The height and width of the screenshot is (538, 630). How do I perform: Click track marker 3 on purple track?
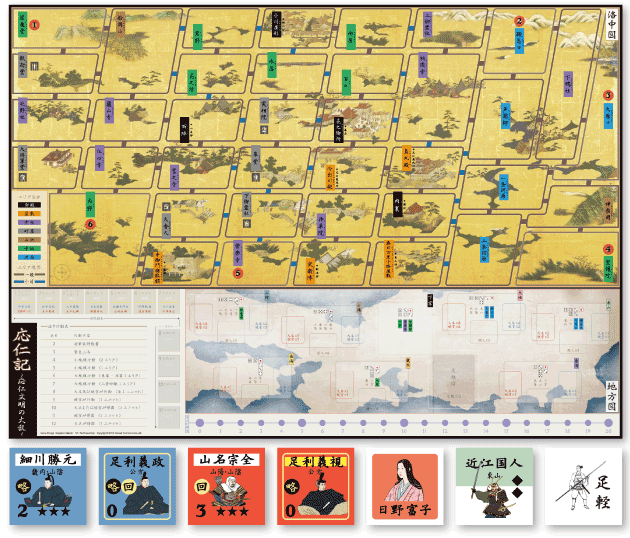tap(261, 423)
